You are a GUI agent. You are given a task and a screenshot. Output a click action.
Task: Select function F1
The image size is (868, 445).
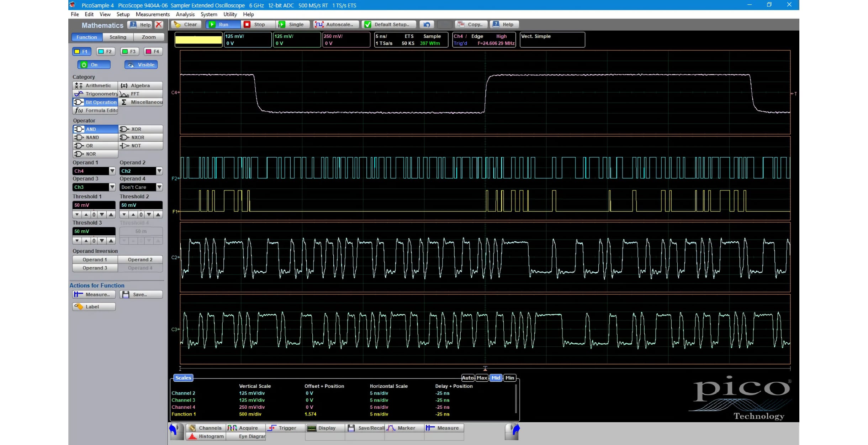pos(81,52)
